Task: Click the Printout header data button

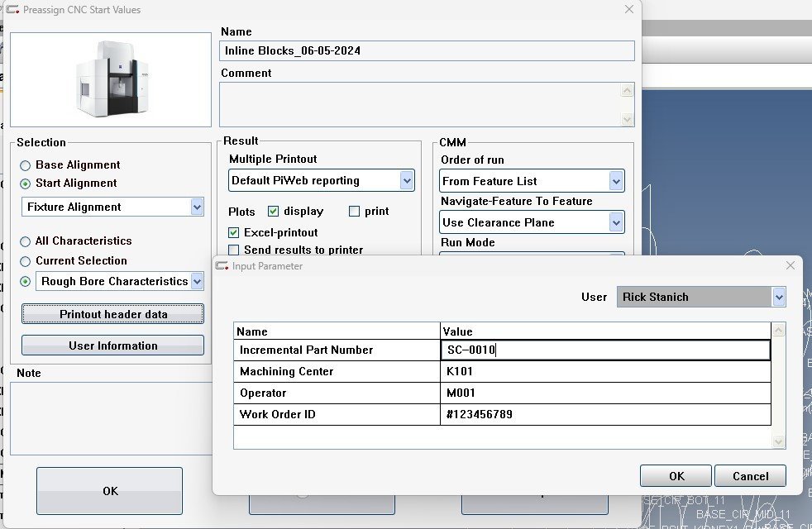Action: click(112, 314)
